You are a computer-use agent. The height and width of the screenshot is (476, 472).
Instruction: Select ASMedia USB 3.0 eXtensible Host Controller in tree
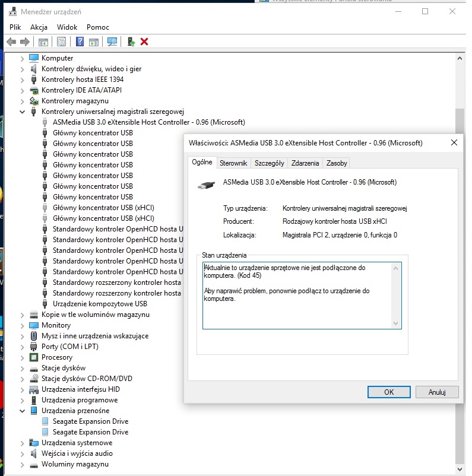(x=149, y=122)
